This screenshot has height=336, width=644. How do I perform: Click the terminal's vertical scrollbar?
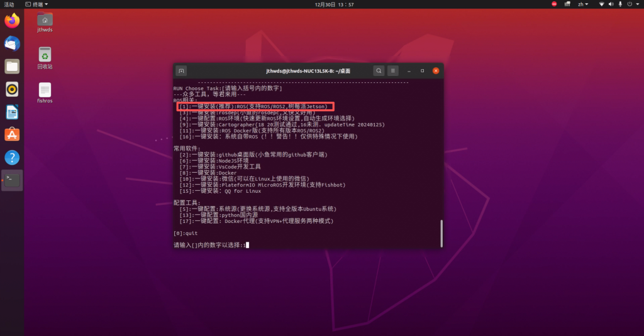tap(441, 232)
